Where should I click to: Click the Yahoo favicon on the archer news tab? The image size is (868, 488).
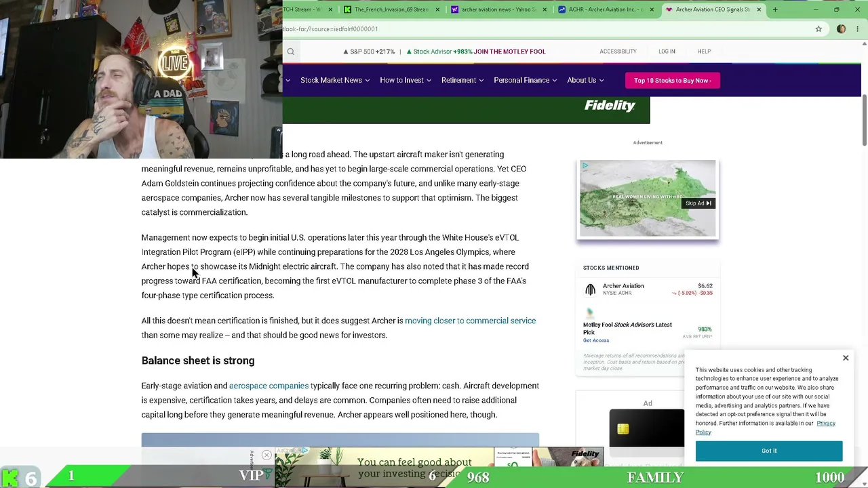[454, 9]
